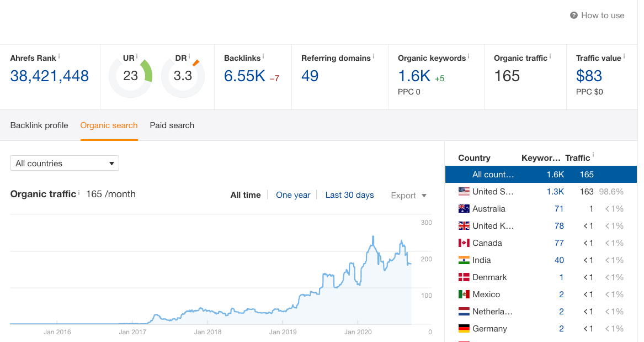Click info icon beside chart's Organic traffic title
Viewport: 644px width, 342px height.
pyautogui.click(x=79, y=192)
